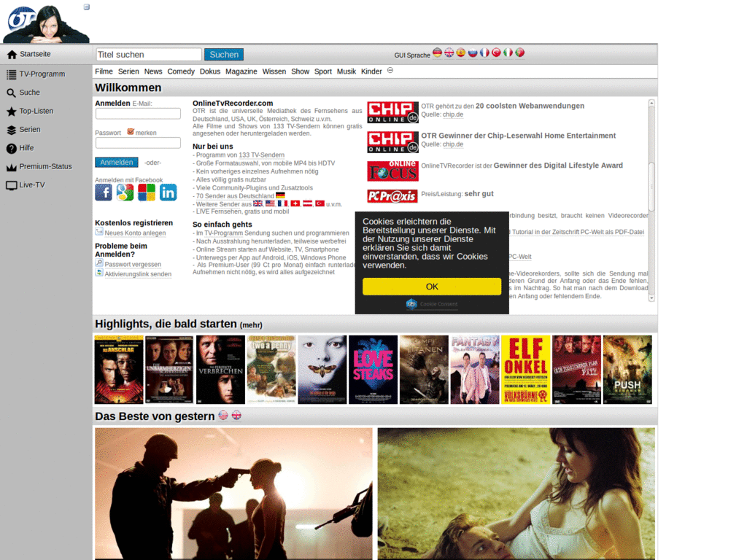
Task: Select the Filme category
Action: [104, 71]
